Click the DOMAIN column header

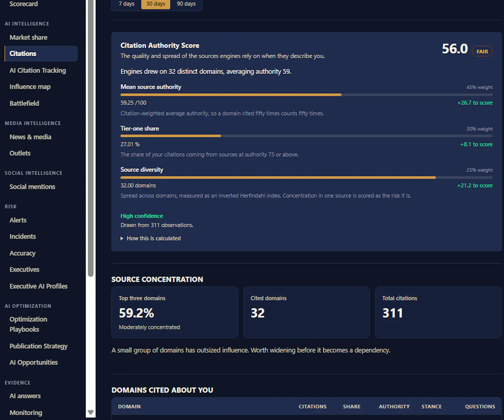pyautogui.click(x=129, y=407)
